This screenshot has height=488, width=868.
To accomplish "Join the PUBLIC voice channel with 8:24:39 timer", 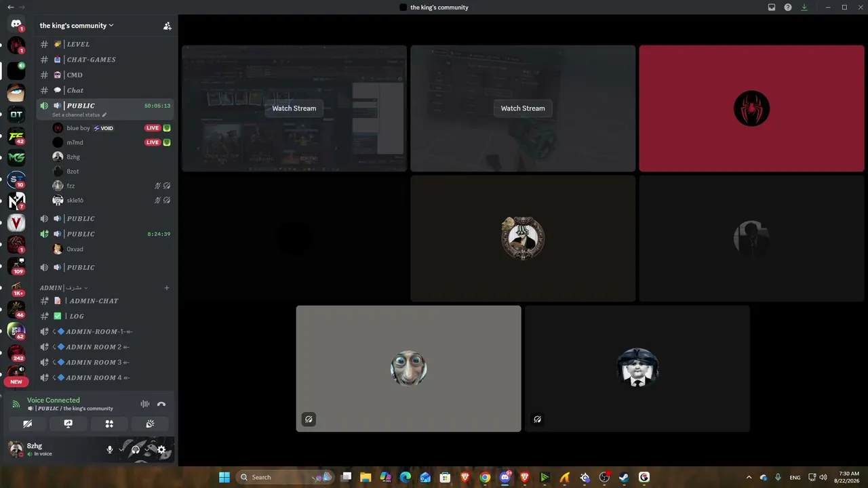I will [x=105, y=234].
